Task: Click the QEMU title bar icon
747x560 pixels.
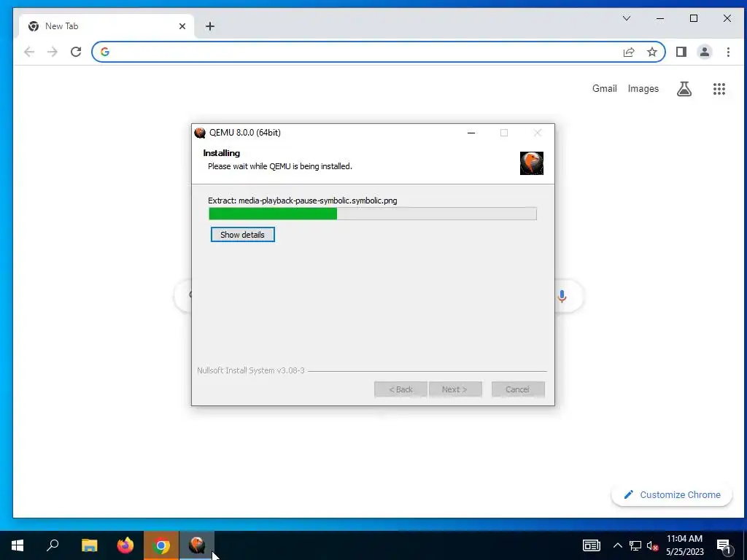Action: [200, 133]
